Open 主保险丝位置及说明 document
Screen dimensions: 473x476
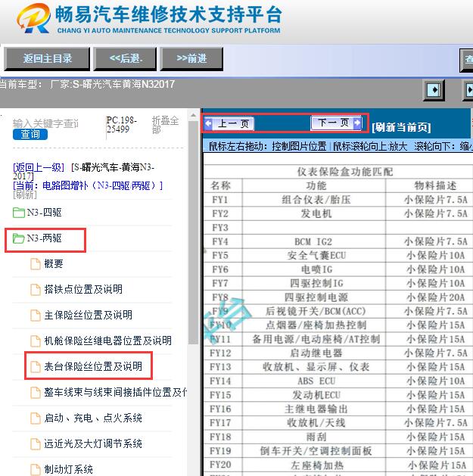tap(88, 315)
